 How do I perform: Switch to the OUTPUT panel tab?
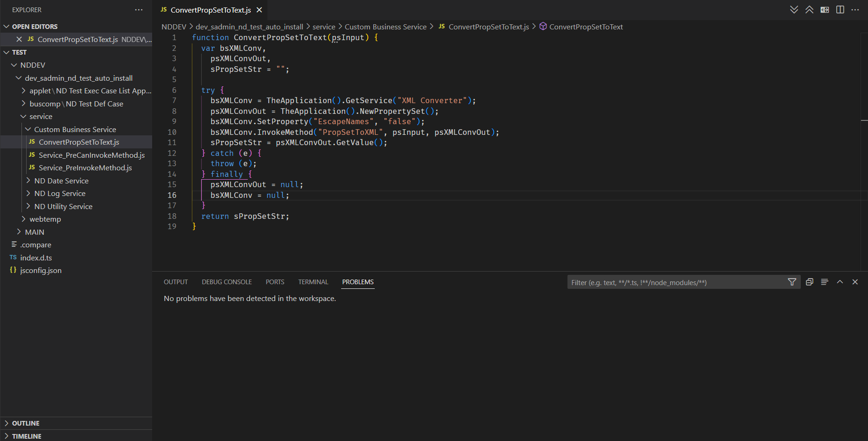coord(176,282)
